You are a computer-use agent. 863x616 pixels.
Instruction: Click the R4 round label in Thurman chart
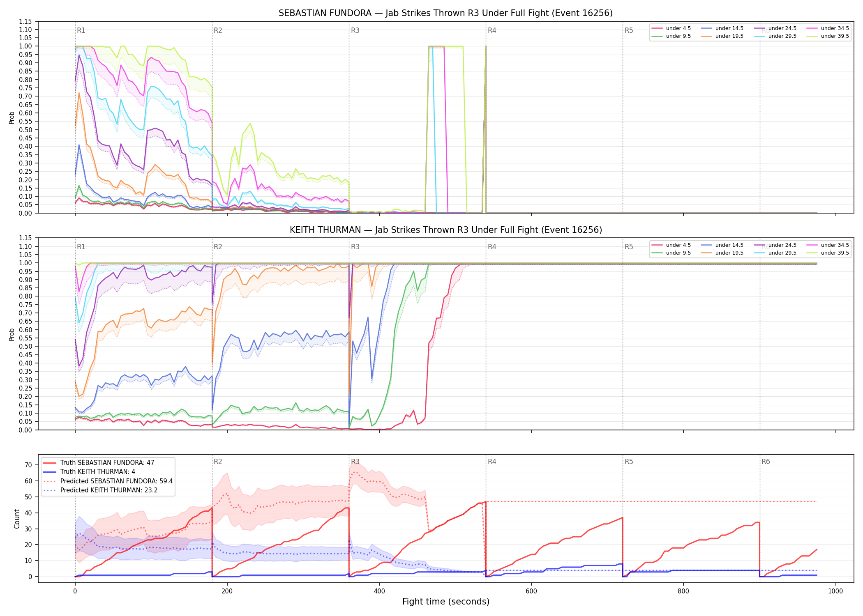492,247
